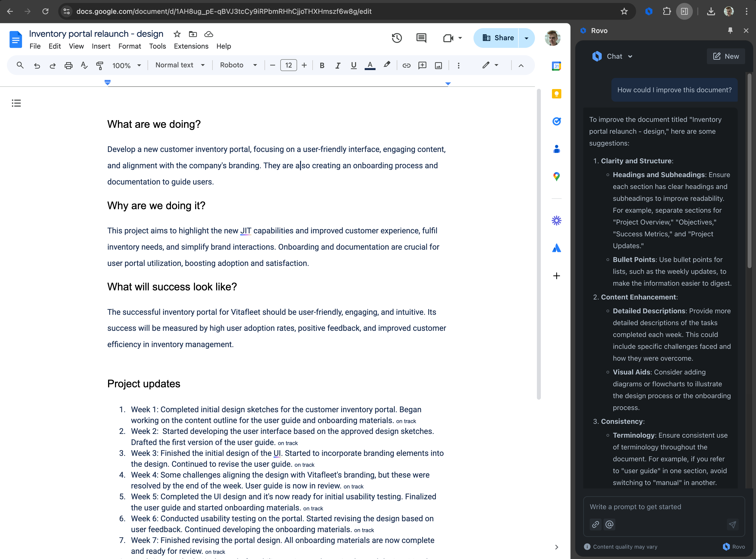Click the New chat button in Rovo

click(724, 56)
